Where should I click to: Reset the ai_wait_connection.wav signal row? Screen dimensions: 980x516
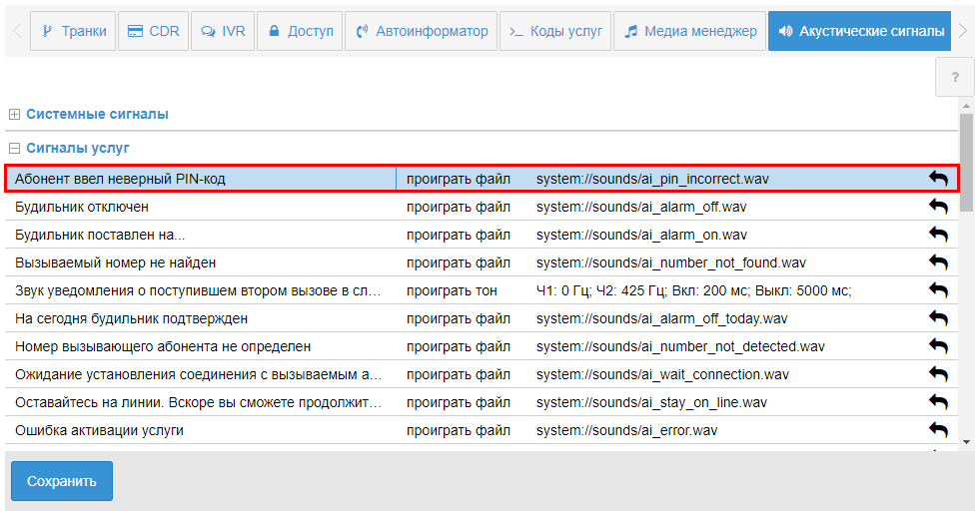click(938, 374)
